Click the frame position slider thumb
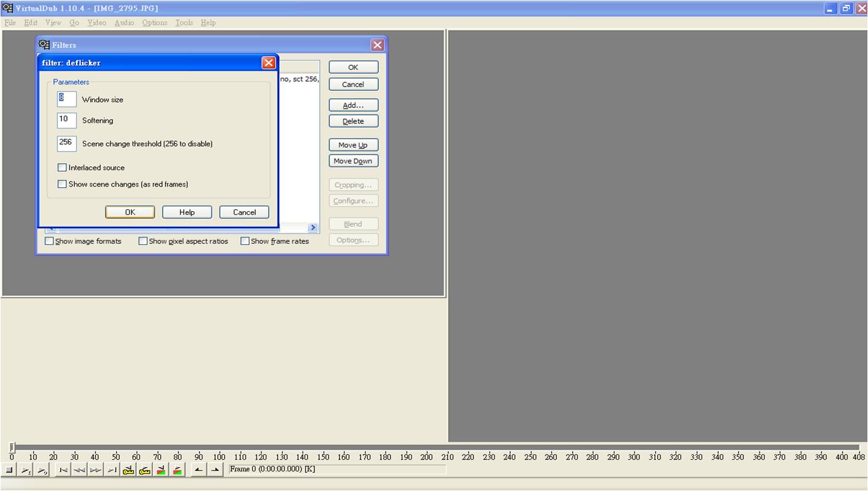 click(x=12, y=447)
